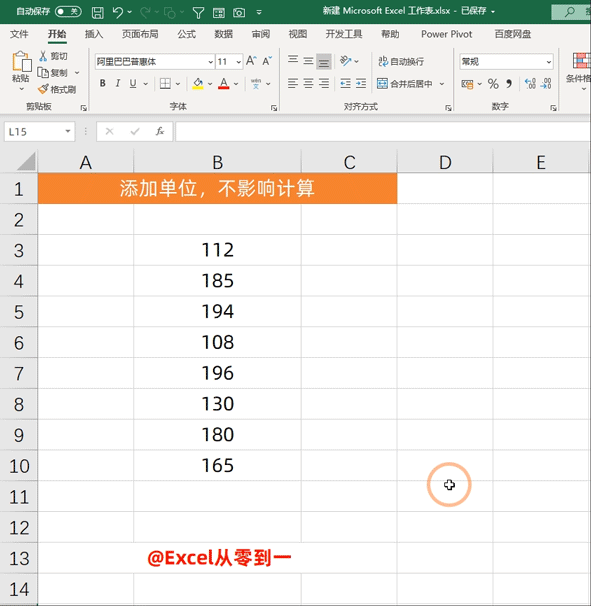Viewport: 591px width, 606px height.
Task: Click Wrap Text (自动换行) button
Action: coord(401,61)
